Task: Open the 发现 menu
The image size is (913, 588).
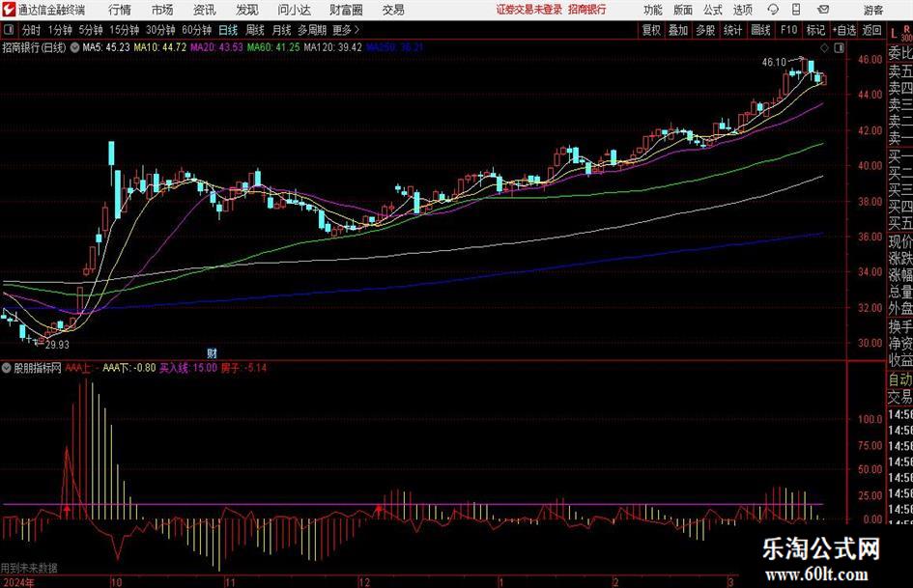Action: 247,10
